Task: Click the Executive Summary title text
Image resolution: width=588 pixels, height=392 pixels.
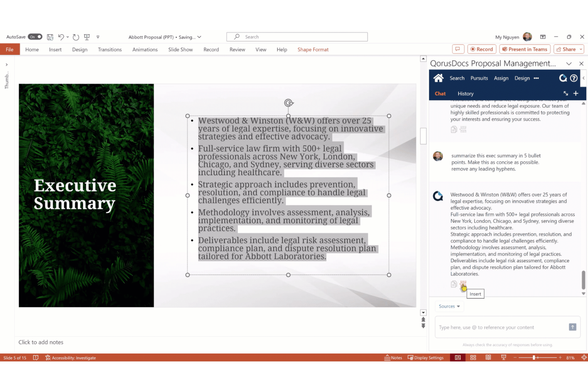Action: point(75,194)
